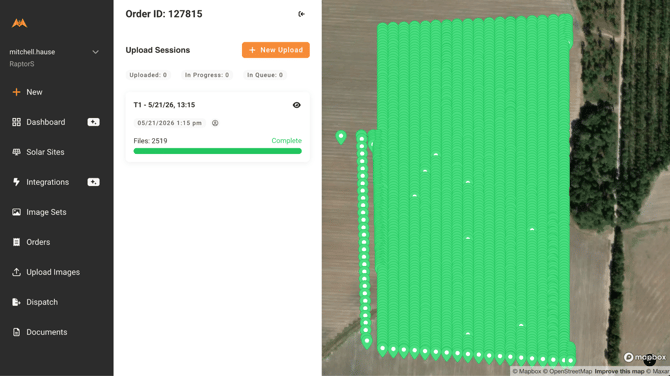The image size is (670, 376).
Task: Click the plus icon next to New
Action: (16, 92)
